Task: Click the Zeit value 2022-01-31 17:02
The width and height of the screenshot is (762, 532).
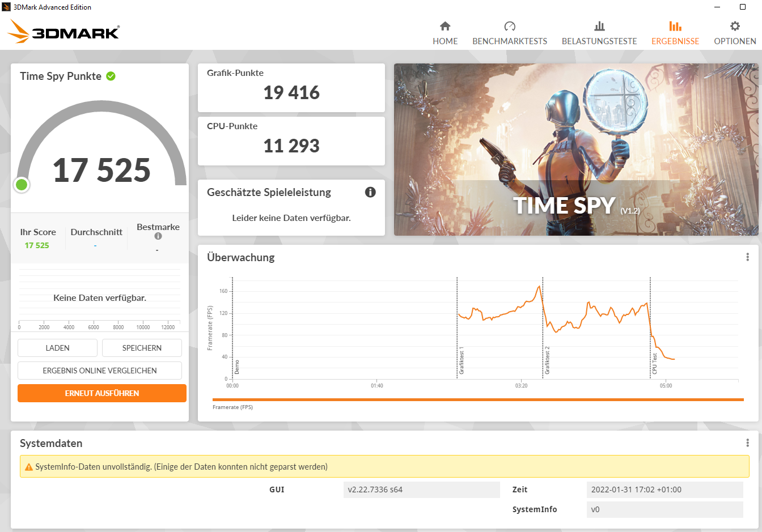Action: [664, 490]
